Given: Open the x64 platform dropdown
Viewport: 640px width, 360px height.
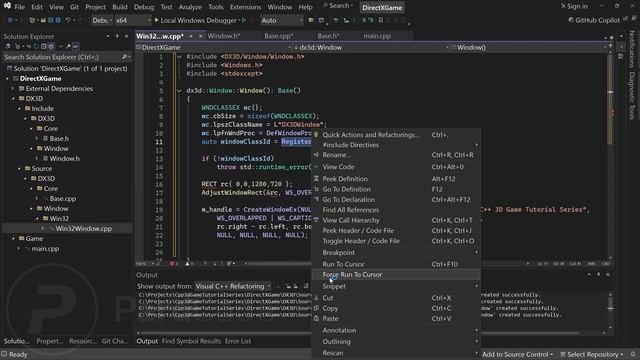Looking at the screenshot, I should pyautogui.click(x=133, y=20).
